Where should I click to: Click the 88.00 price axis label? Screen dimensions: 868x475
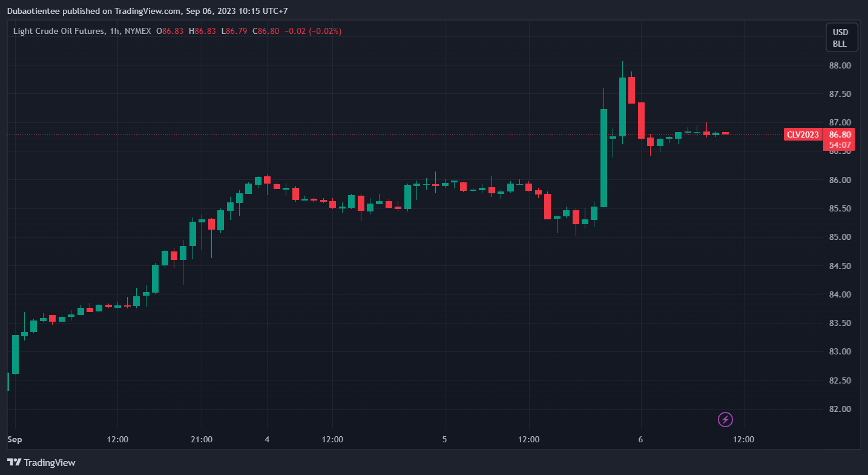tap(839, 65)
